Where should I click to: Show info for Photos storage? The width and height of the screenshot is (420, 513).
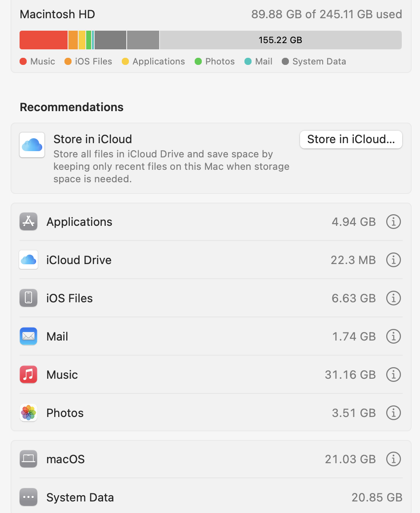[393, 413]
